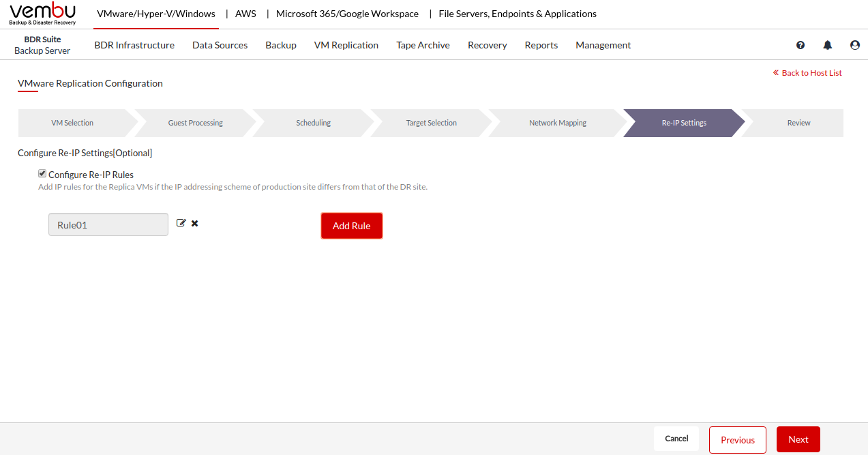868x455 pixels.
Task: Go back with the Previous button
Action: [737, 440]
